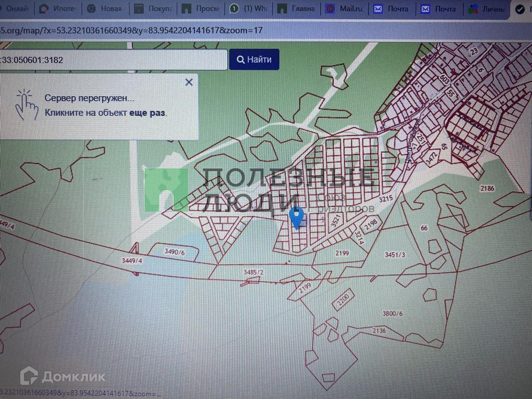
Task: Switch to the Новая browser tab
Action: (105, 8)
